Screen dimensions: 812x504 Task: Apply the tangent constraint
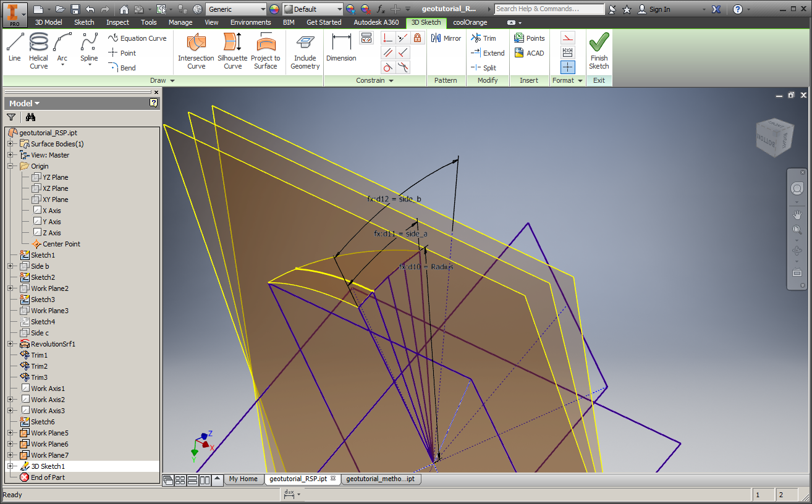point(387,67)
